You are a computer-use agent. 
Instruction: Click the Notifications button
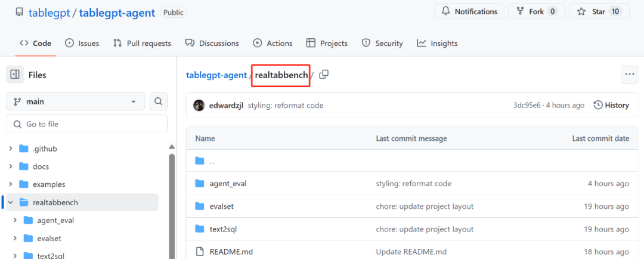pyautogui.click(x=469, y=11)
